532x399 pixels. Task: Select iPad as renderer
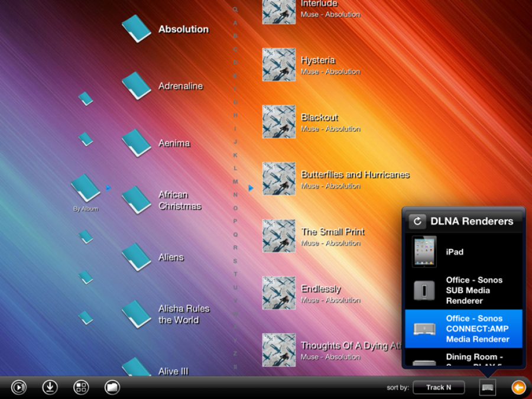point(463,252)
